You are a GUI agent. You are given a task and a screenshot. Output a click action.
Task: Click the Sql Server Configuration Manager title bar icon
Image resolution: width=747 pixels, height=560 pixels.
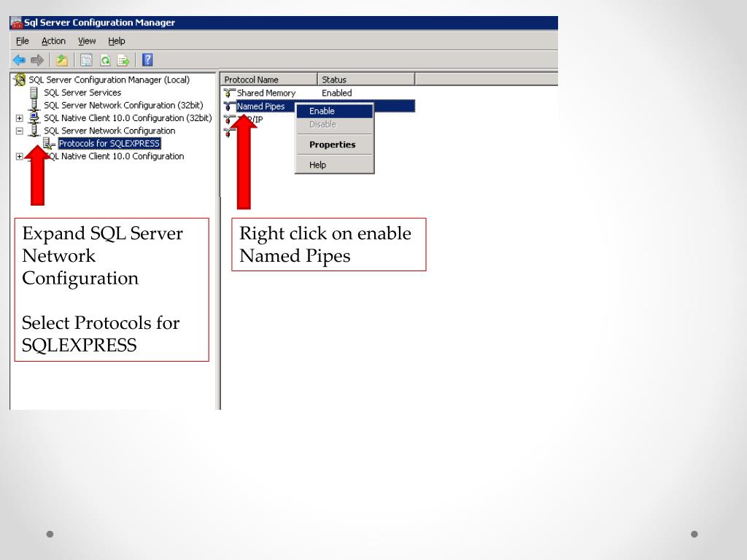[16, 23]
